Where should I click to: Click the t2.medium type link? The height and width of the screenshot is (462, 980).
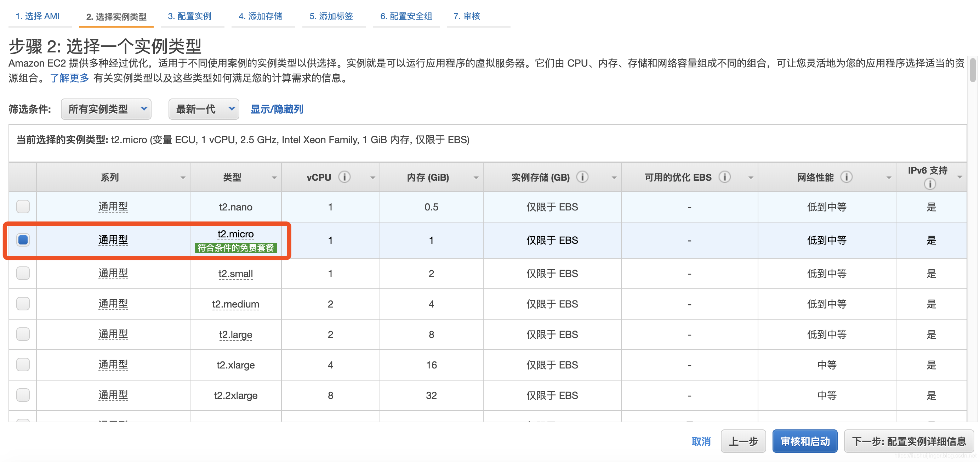point(235,304)
